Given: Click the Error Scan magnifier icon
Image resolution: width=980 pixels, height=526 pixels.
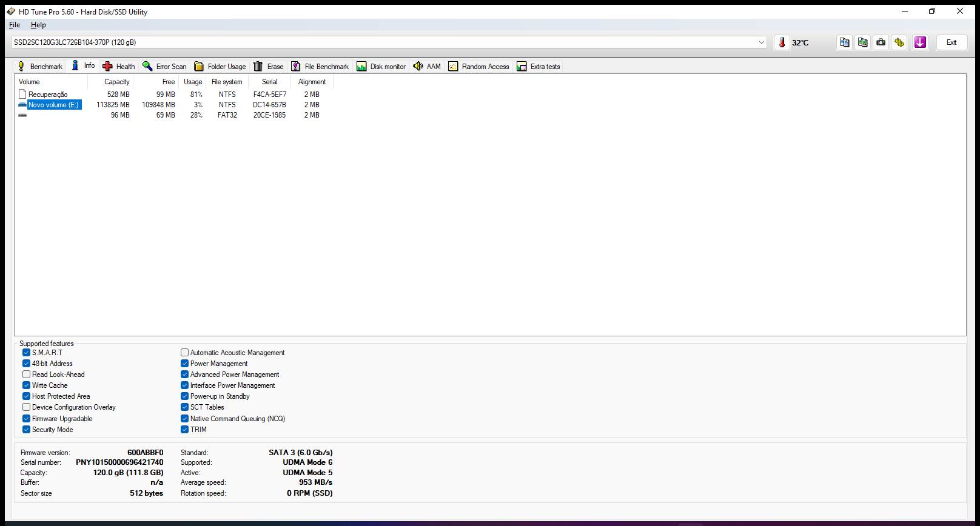Looking at the screenshot, I should 147,66.
